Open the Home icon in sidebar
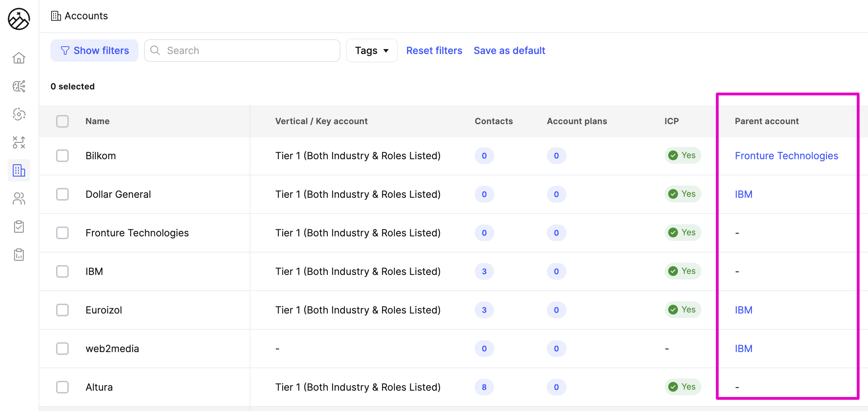This screenshot has height=411, width=868. [19, 58]
